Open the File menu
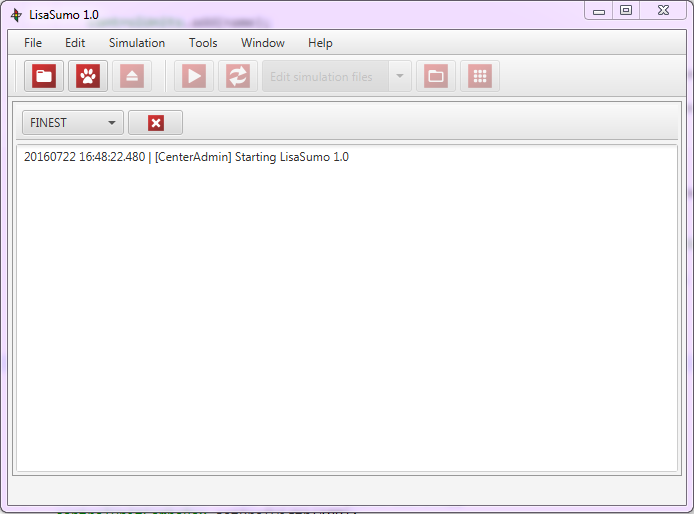Screen dimensions: 694x514 click(33, 43)
